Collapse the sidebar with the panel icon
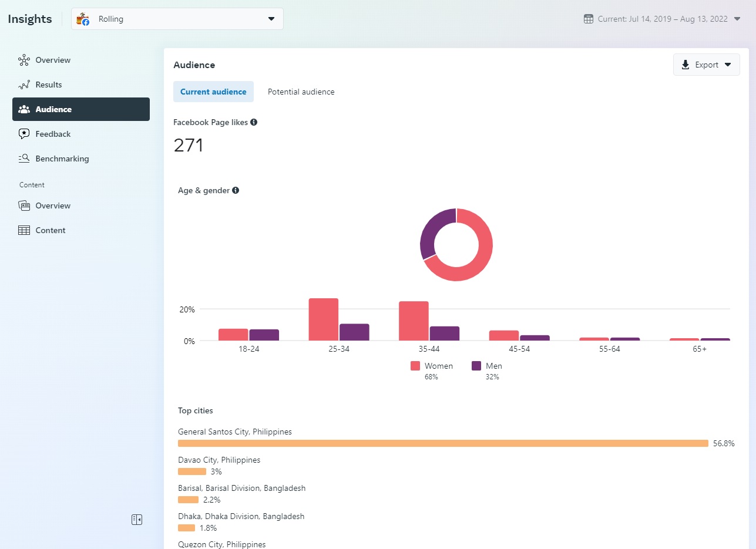Viewport: 756px width, 549px height. coord(137,520)
